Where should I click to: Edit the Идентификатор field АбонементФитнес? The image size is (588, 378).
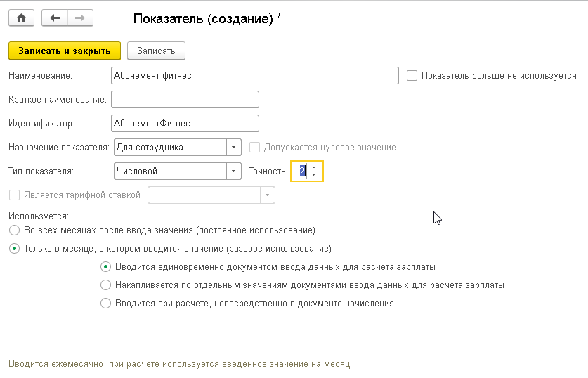[x=185, y=124]
